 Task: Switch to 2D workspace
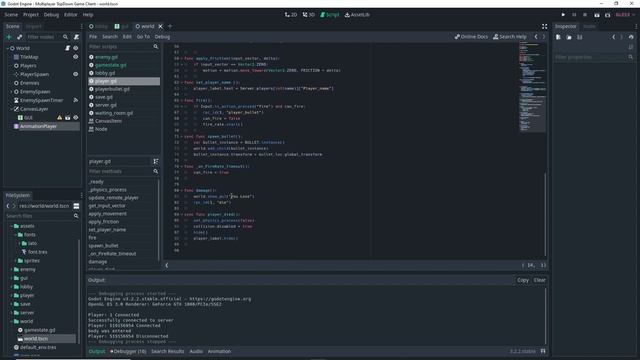click(x=291, y=15)
